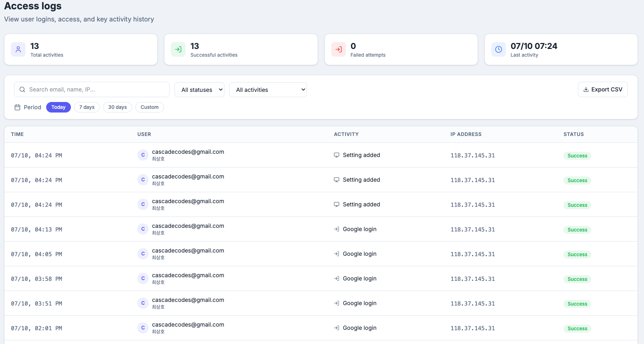The height and width of the screenshot is (344, 644).
Task: Click the Successful activities green login icon
Action: (178, 49)
